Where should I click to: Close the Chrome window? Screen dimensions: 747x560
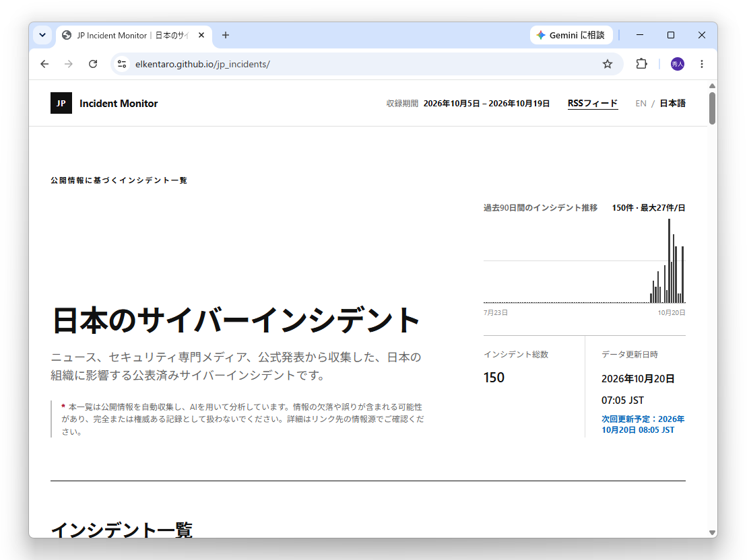tap(702, 35)
